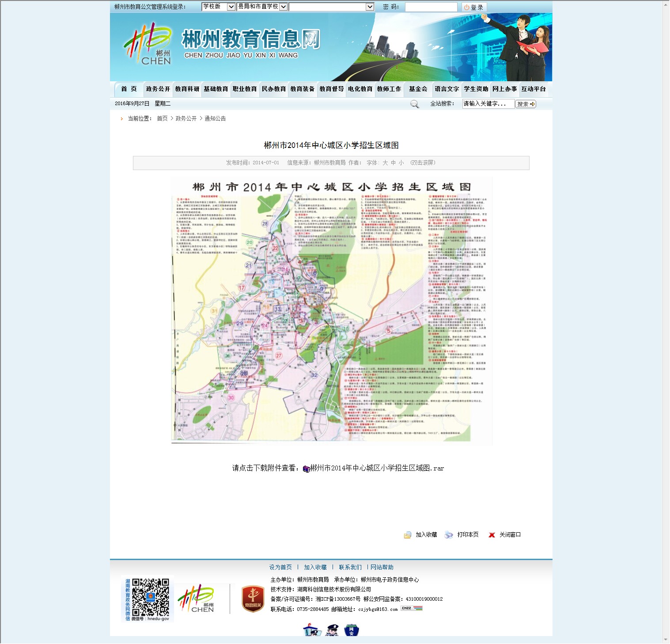Click the WeChat QR code in footer

[150, 597]
